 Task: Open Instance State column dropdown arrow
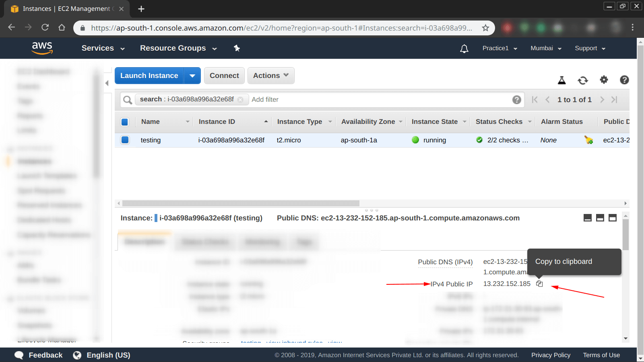tap(464, 122)
